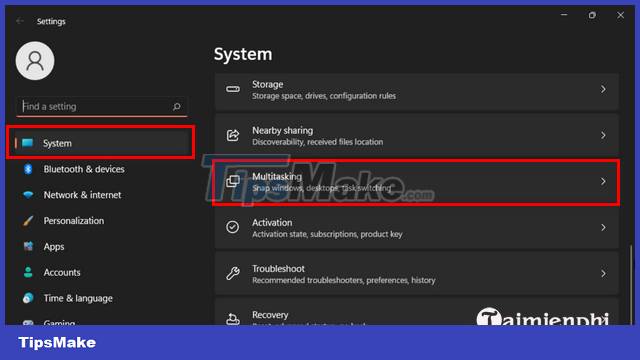
Task: Click the Storage drive icon
Action: click(x=233, y=89)
